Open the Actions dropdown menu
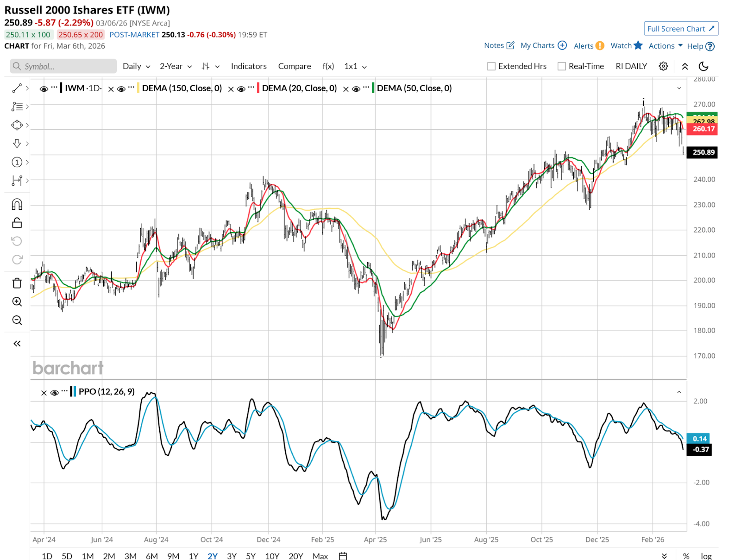741x560 pixels. point(666,46)
